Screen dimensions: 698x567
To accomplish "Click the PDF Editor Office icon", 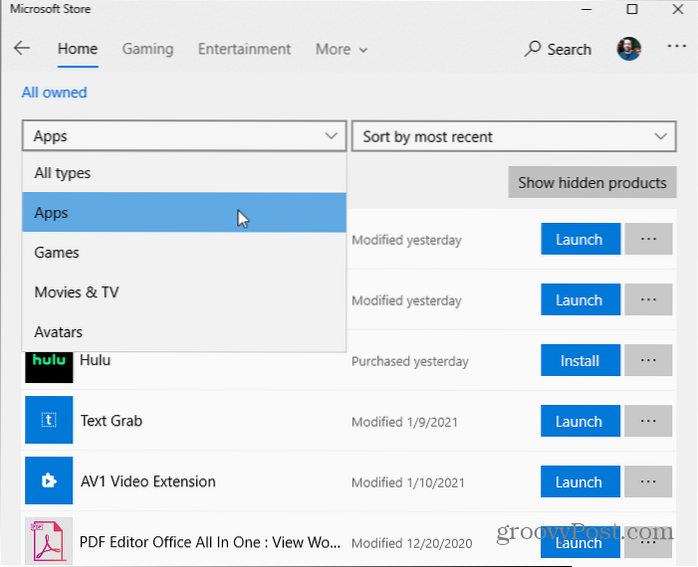I will coord(49,541).
